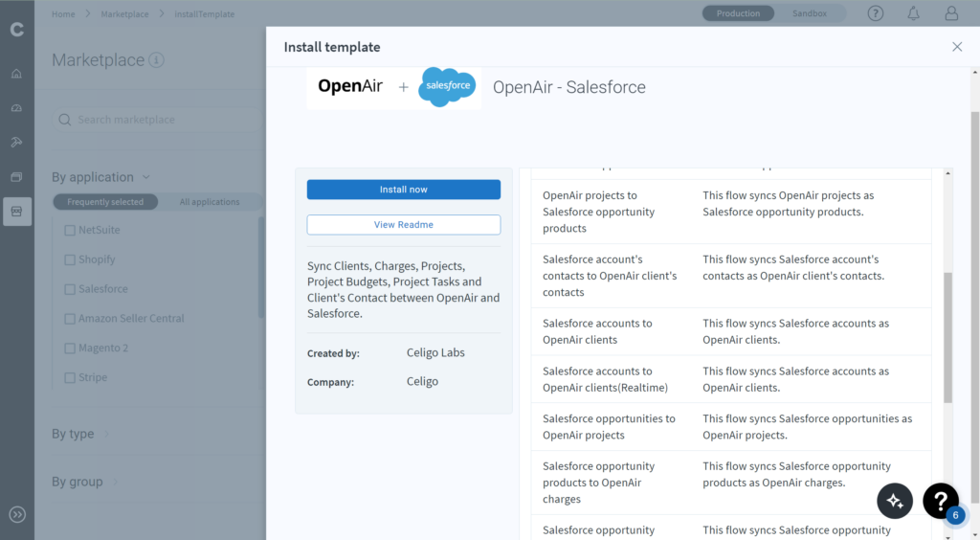980x540 pixels.
Task: Click the template description starting 'Sync Clients, Charges'
Action: coord(403,289)
